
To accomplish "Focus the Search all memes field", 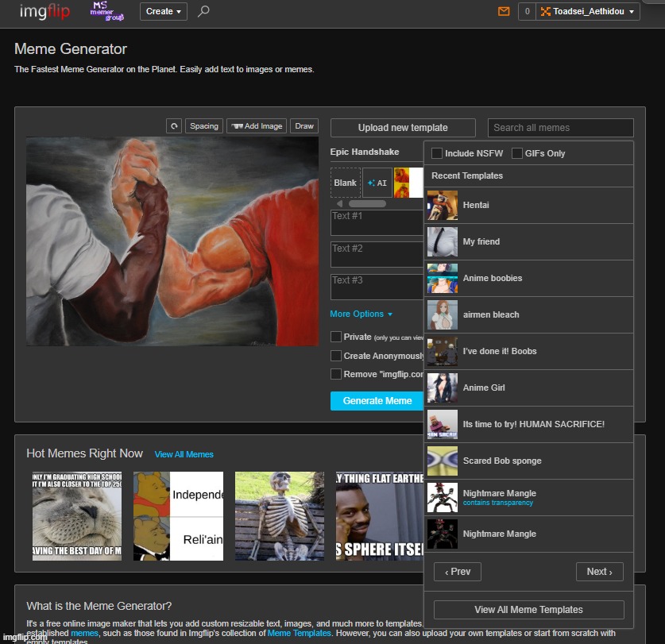I will 561,128.
